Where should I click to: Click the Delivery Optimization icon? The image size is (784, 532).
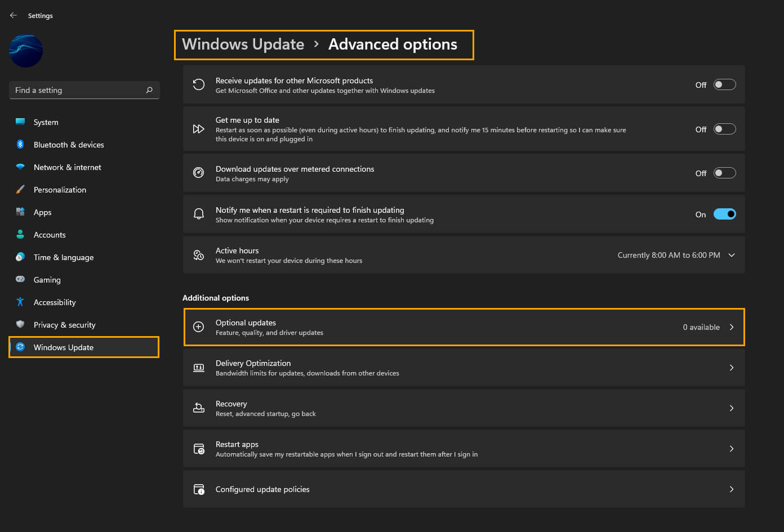[199, 368]
